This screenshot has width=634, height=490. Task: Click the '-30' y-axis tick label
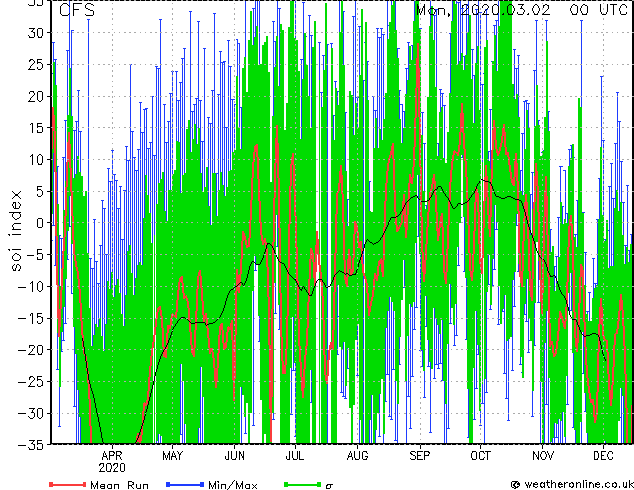pyautogui.click(x=32, y=413)
